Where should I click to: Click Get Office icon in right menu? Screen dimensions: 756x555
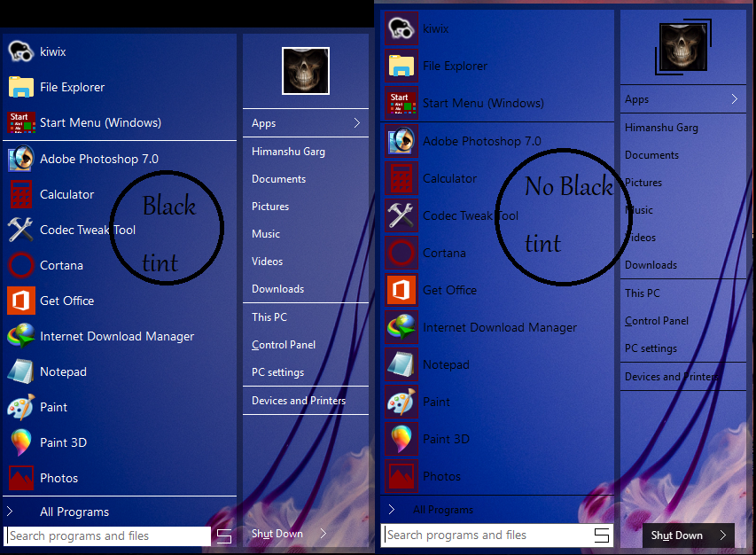401,290
